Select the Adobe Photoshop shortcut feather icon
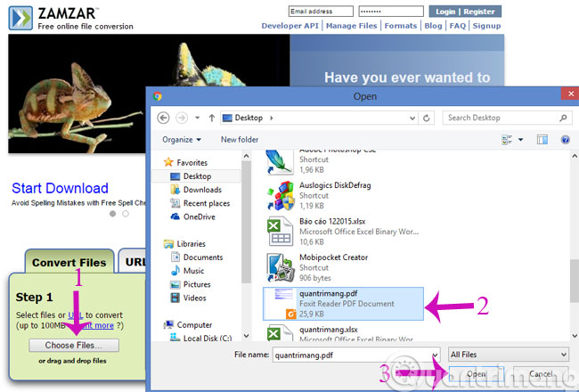 click(x=279, y=162)
